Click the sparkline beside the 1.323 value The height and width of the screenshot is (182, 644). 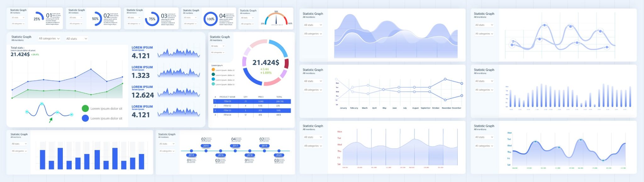[x=179, y=73]
